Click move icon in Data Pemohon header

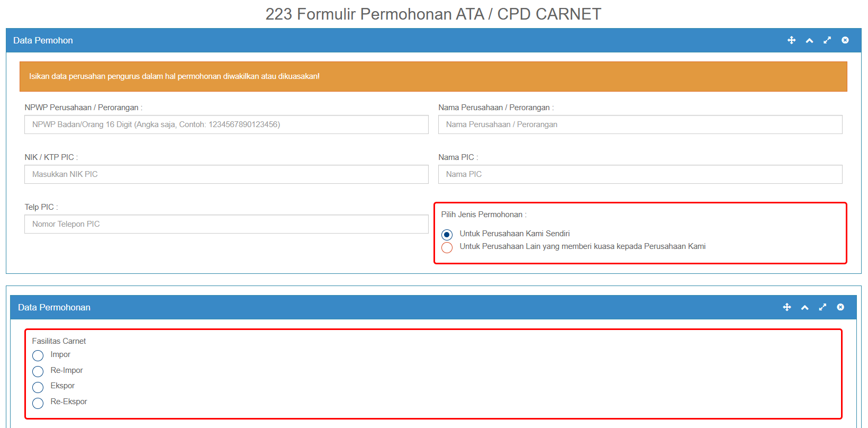[x=791, y=40]
